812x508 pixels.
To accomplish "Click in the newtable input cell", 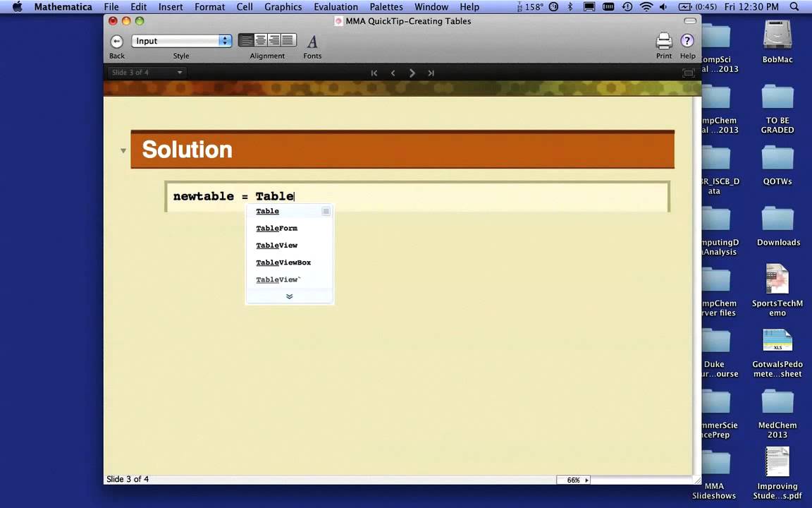I will pyautogui.click(x=417, y=196).
